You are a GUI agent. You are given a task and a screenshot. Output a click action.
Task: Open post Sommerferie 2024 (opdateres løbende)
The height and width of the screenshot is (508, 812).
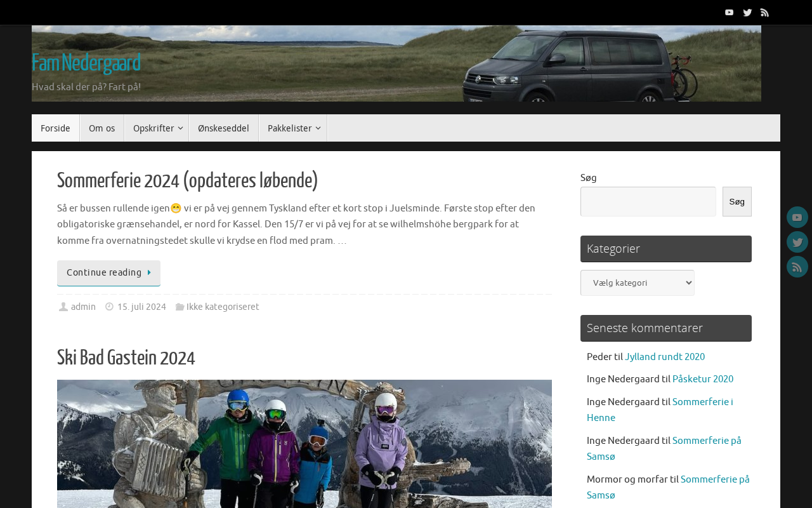click(x=188, y=181)
